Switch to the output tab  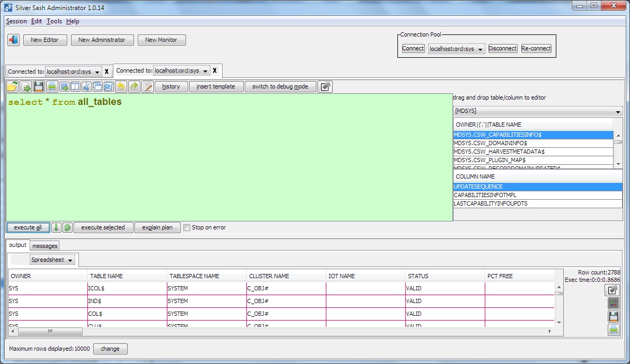tap(17, 245)
